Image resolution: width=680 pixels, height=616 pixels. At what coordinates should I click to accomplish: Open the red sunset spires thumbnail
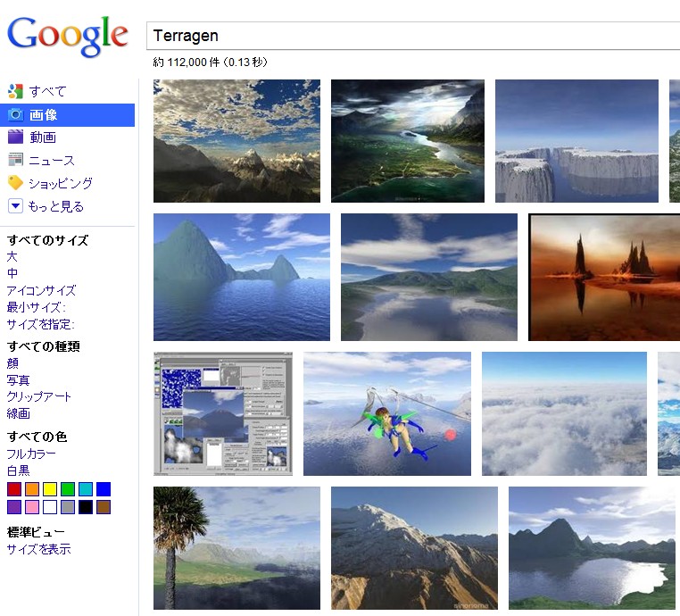click(604, 277)
